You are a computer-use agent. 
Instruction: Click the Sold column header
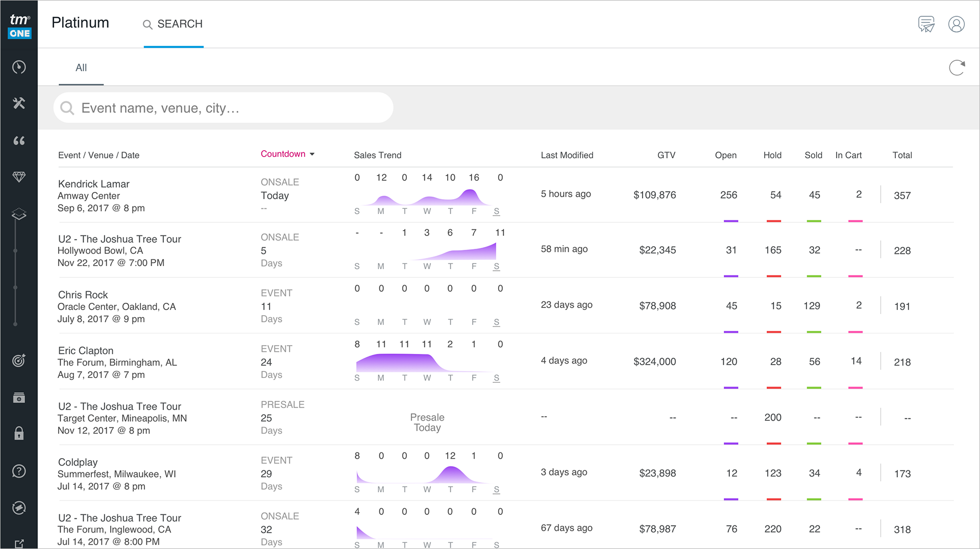(x=813, y=155)
